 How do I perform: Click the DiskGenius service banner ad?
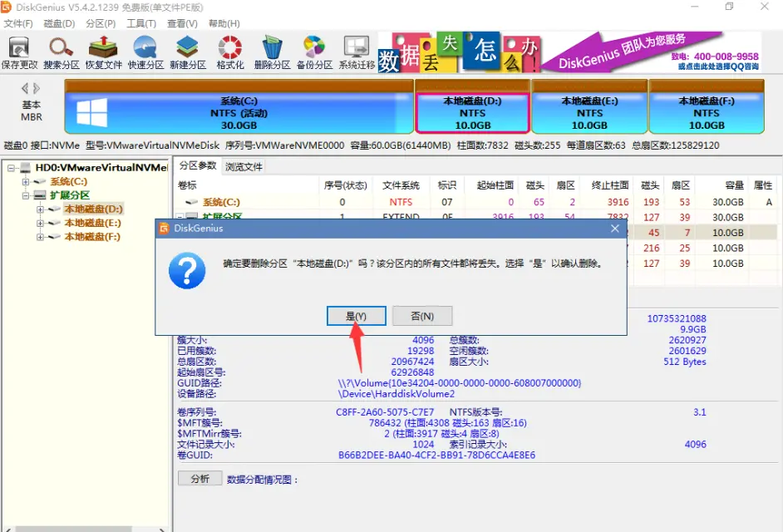coord(569,52)
